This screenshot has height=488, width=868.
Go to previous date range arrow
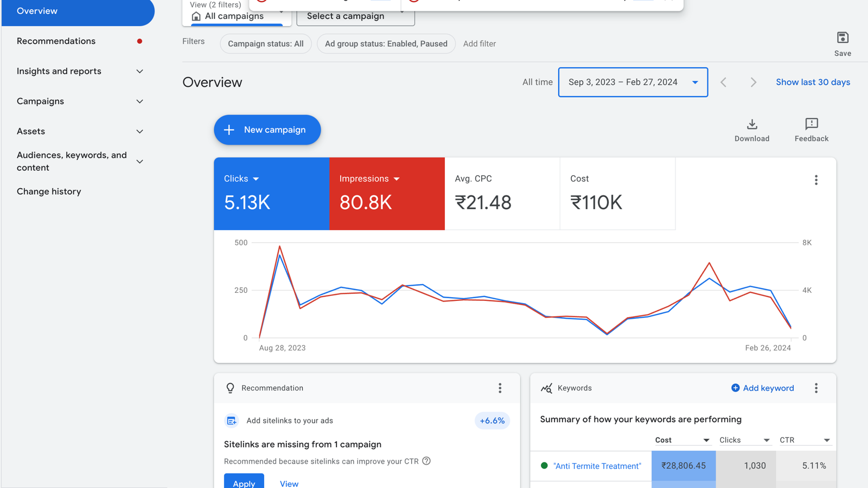coord(723,82)
